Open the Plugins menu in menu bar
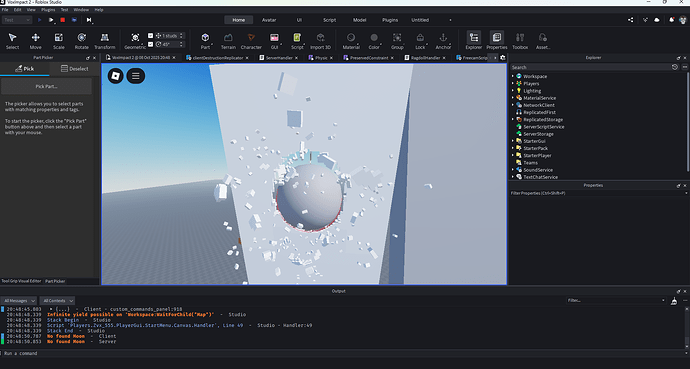Image resolution: width=690 pixels, height=369 pixels. pos(48,10)
